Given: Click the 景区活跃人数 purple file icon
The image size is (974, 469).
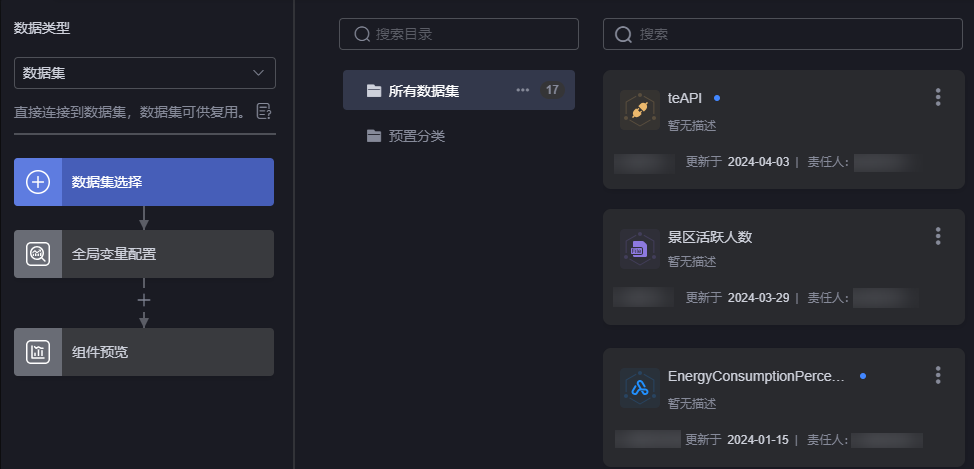Looking at the screenshot, I should (x=640, y=249).
